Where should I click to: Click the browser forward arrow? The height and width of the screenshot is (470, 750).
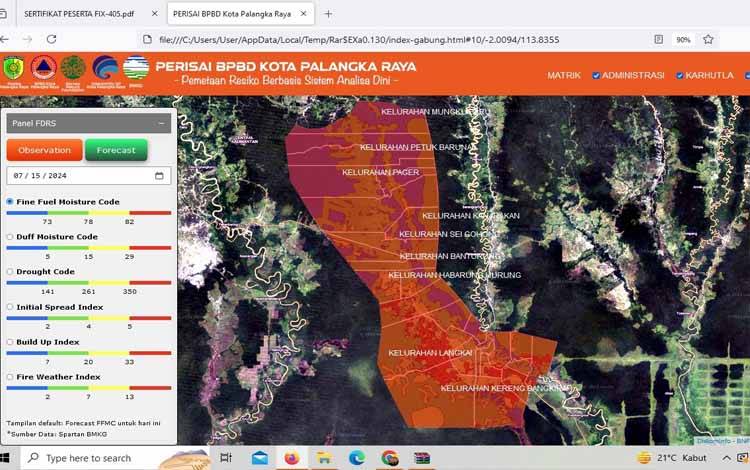(x=28, y=39)
